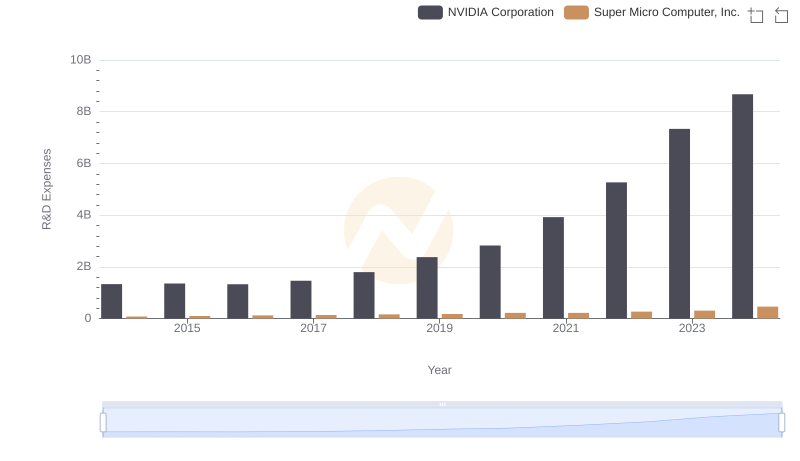Click the NVIDIA bar for 2022

(616, 250)
